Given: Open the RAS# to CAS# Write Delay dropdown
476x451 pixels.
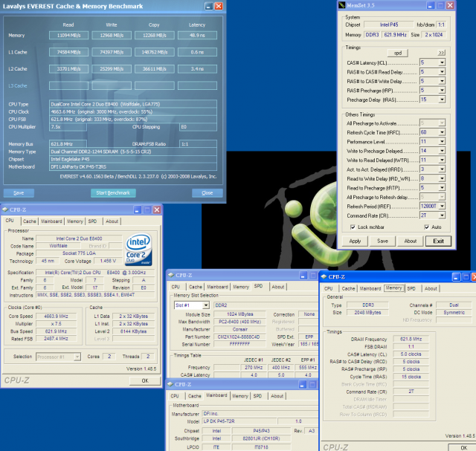Looking at the screenshot, I should click(442, 81).
